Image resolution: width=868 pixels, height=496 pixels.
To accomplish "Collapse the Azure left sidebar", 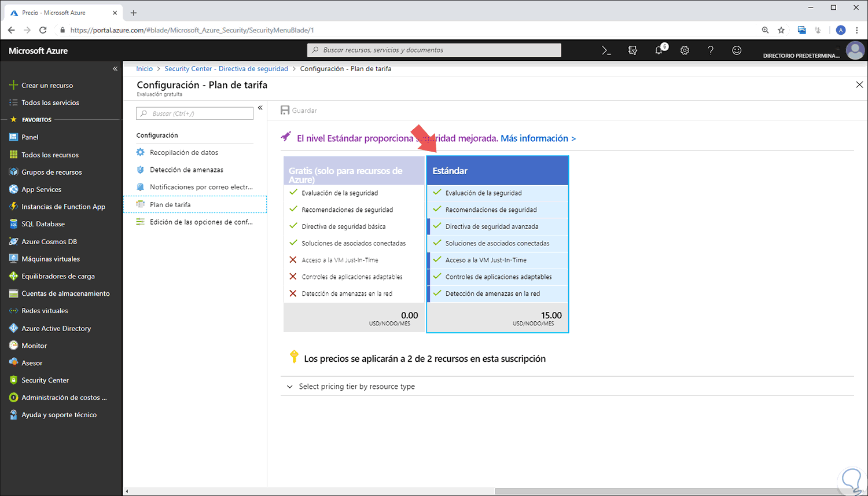I will click(x=115, y=68).
